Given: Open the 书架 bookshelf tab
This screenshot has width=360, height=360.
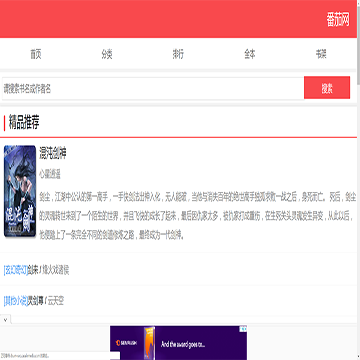Looking at the screenshot, I should pyautogui.click(x=321, y=54).
